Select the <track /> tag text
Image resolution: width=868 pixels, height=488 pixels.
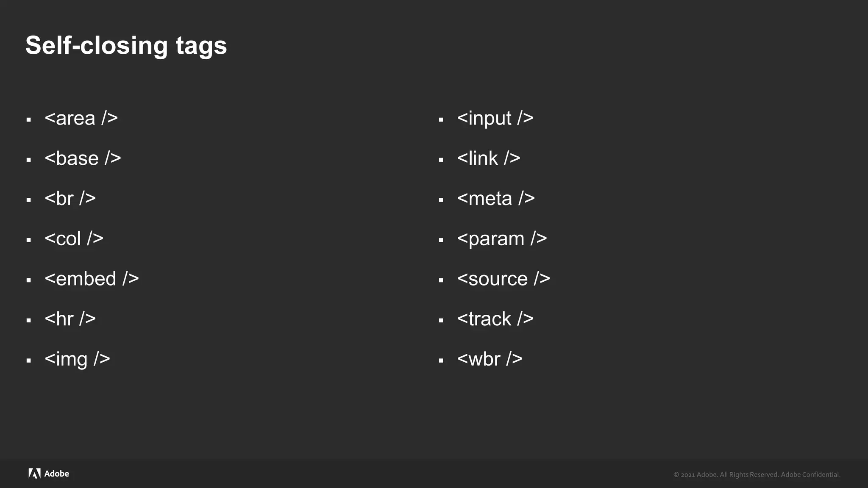tap(495, 319)
